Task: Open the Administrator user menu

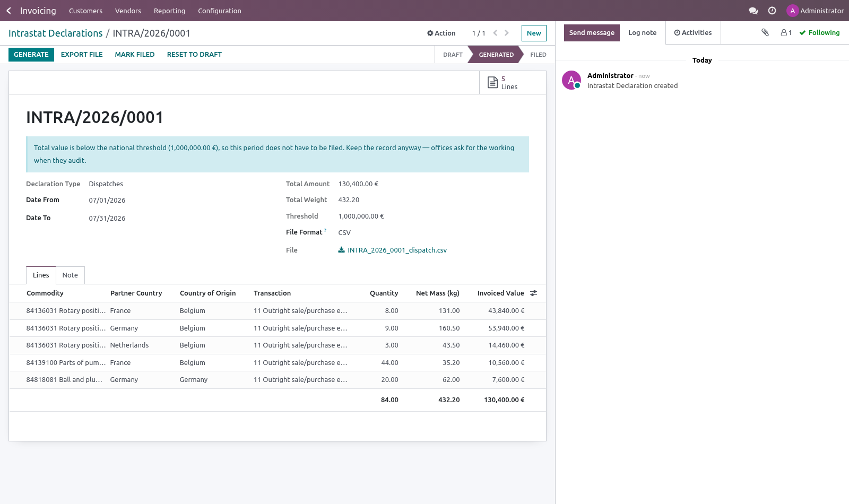Action: pos(815,11)
